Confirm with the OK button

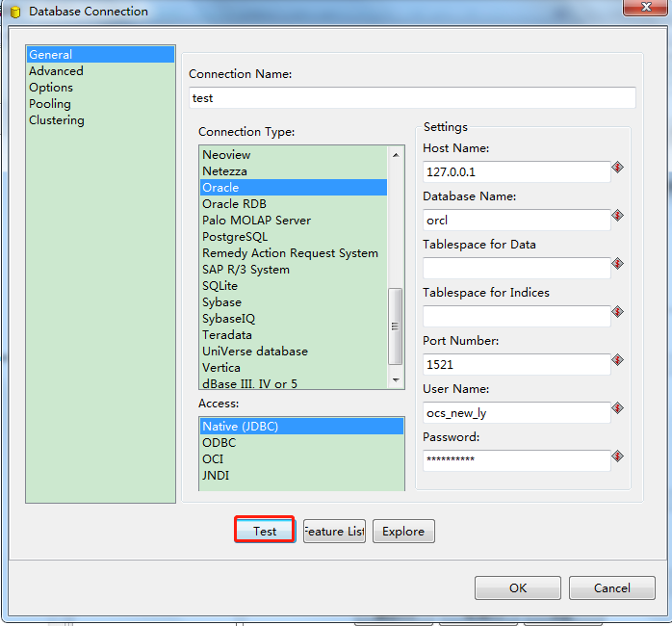[x=518, y=587]
